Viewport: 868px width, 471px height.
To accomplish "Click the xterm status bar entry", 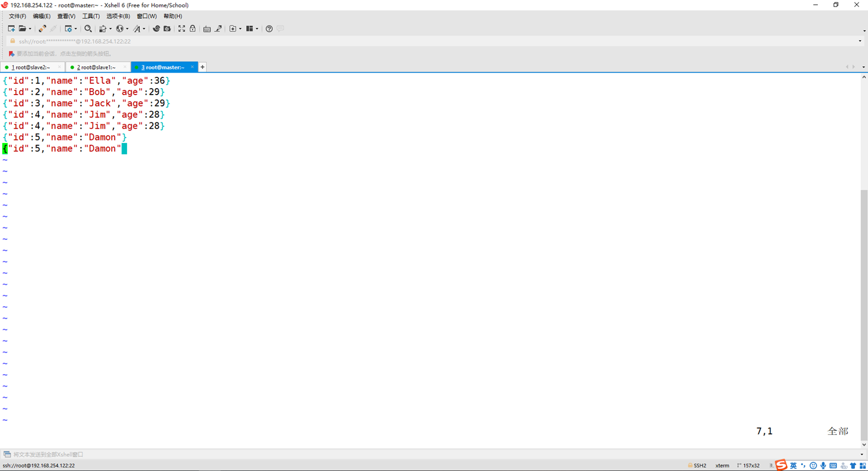I will [x=722, y=466].
